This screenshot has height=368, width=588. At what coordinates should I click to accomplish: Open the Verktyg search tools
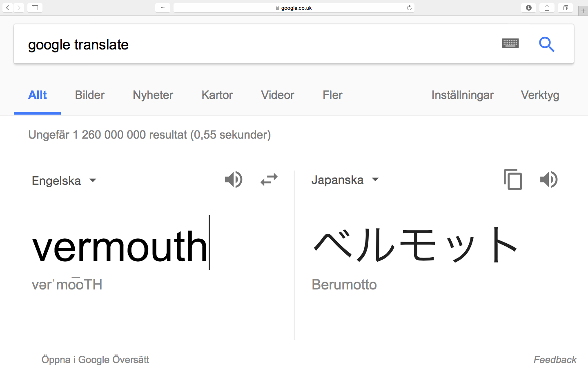[x=540, y=95]
